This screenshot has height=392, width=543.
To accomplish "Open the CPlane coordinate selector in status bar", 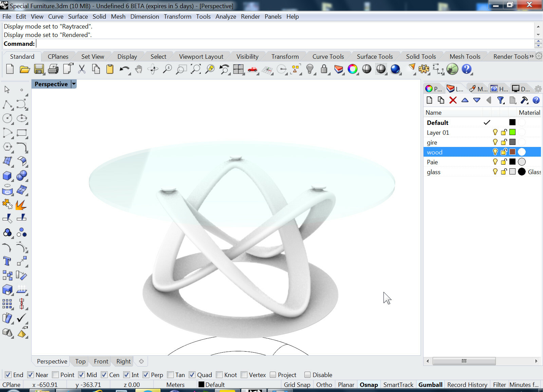I will (x=12, y=385).
